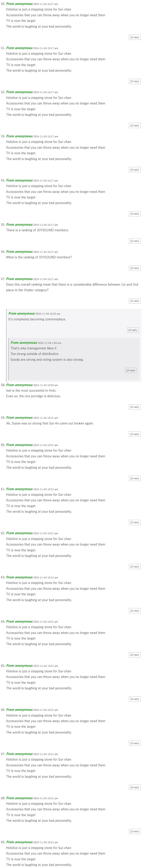The image size is (142, 868).
Task: Reply to comment 52
Action: [x=135, y=125]
